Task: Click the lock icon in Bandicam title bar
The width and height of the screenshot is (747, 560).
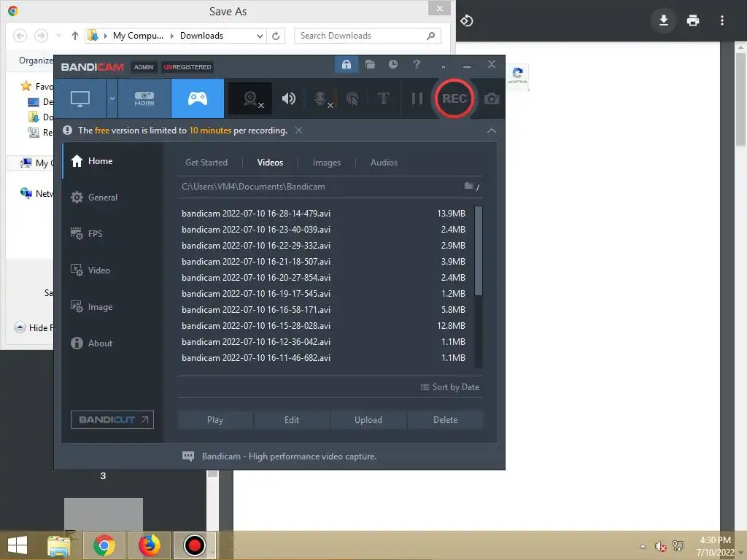Action: [x=347, y=64]
